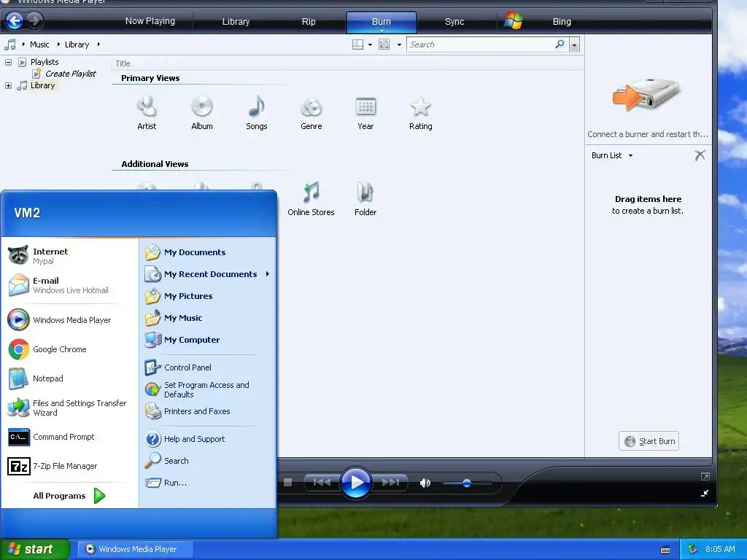The height and width of the screenshot is (560, 747).
Task: Open the Music breadcrumb dropdown arrow
Action: pyautogui.click(x=58, y=44)
